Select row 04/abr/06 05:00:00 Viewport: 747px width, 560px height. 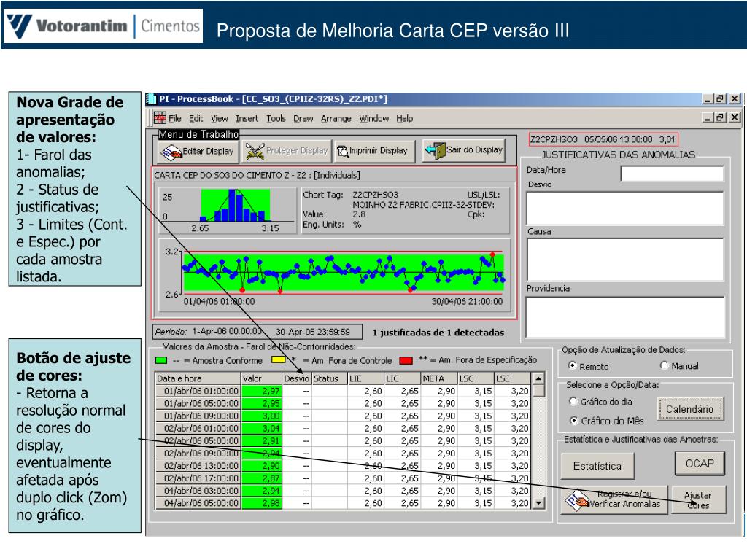(x=343, y=503)
